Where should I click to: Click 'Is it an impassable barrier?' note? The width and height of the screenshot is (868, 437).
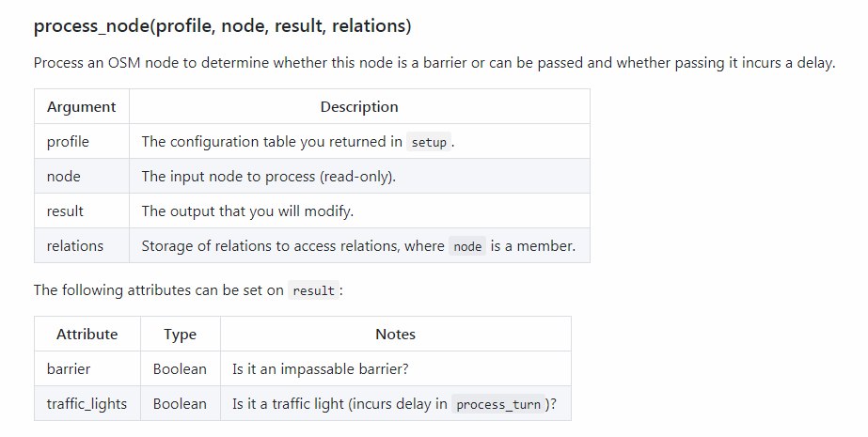(321, 369)
